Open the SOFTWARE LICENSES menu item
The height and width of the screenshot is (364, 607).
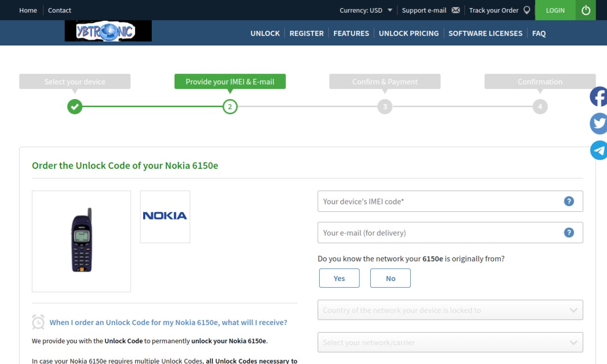485,33
